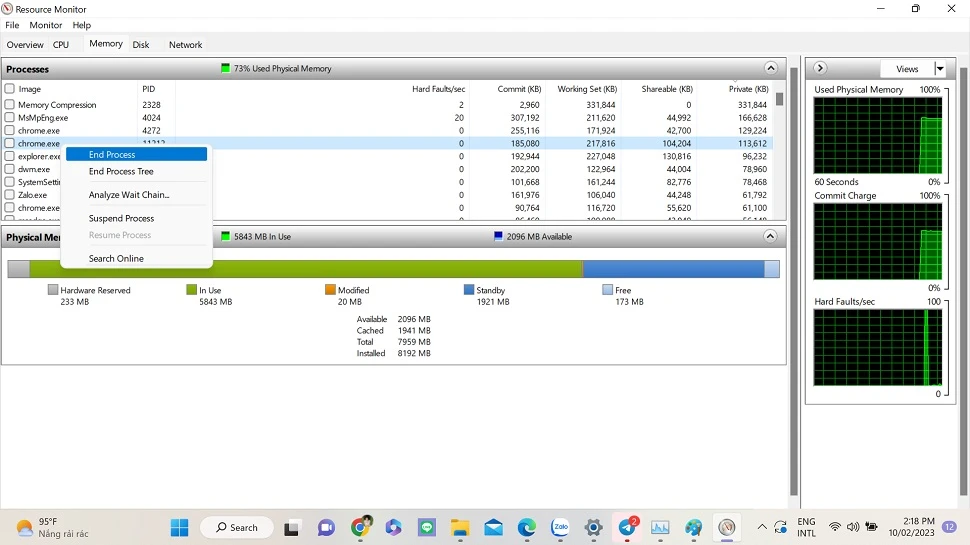Open the Mail app in the taskbar

(x=494, y=527)
